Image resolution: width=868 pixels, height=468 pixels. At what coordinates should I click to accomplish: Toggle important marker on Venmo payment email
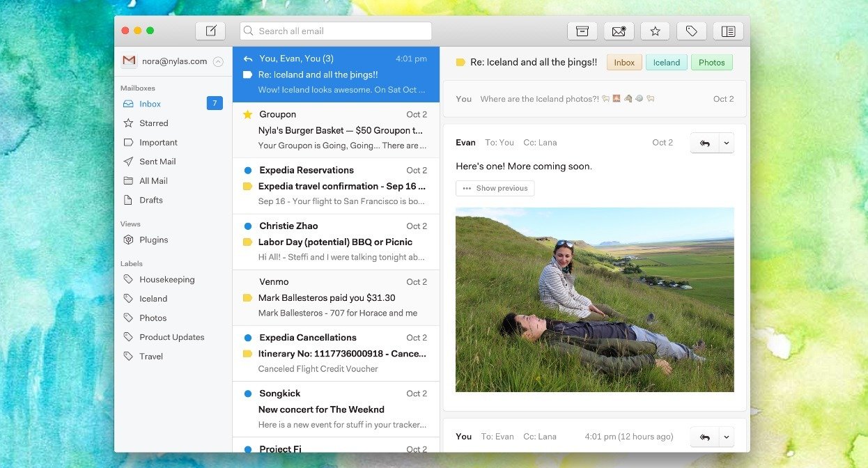pyautogui.click(x=247, y=297)
